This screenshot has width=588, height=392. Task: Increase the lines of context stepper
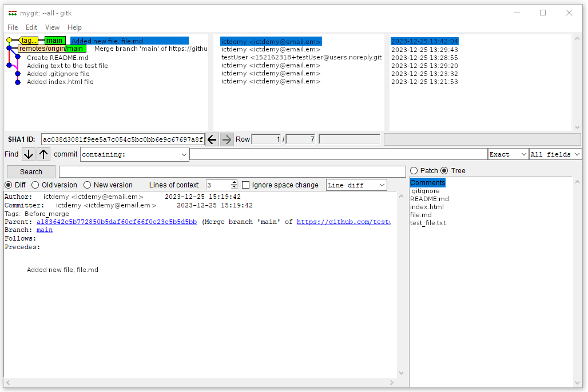(234, 183)
